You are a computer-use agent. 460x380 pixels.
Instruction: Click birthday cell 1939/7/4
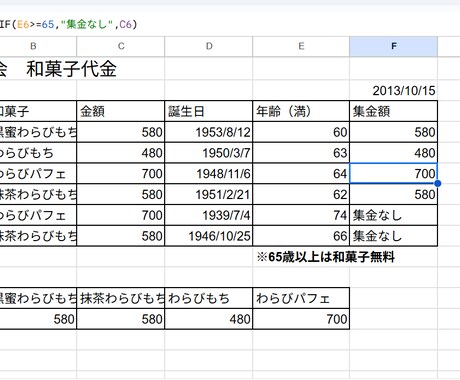[209, 215]
